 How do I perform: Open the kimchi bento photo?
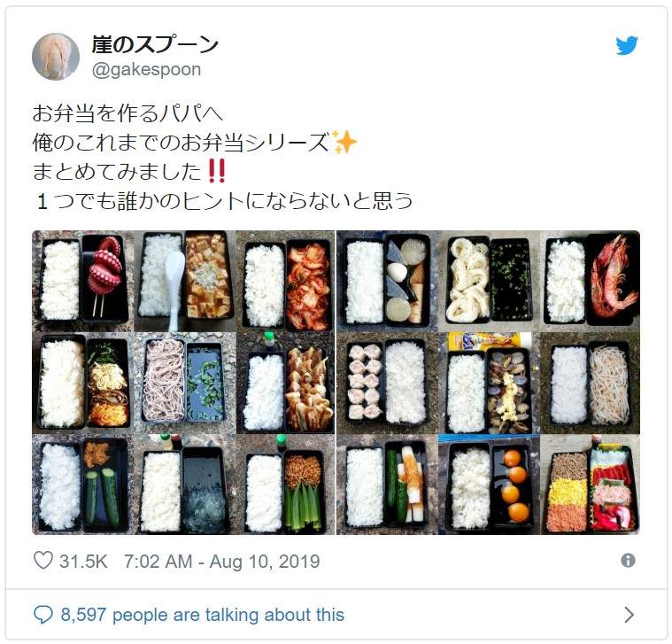pyautogui.click(x=285, y=282)
